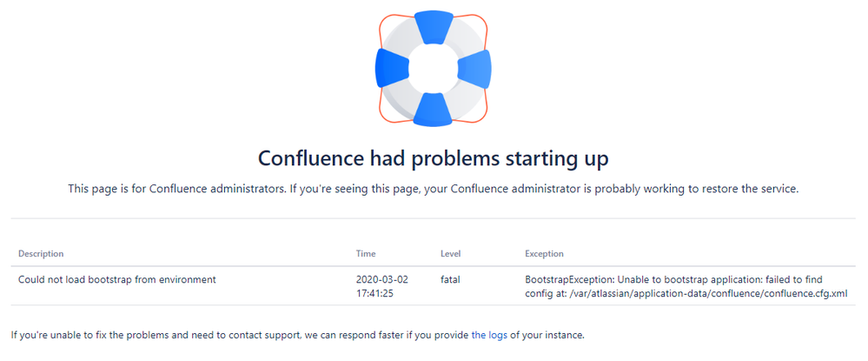The height and width of the screenshot is (361, 868).
Task: Click the Confluence administrators notice paragraph
Action: point(434,189)
